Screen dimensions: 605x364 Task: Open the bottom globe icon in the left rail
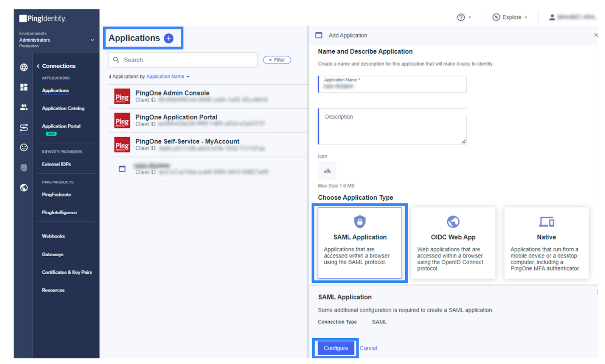(x=24, y=187)
